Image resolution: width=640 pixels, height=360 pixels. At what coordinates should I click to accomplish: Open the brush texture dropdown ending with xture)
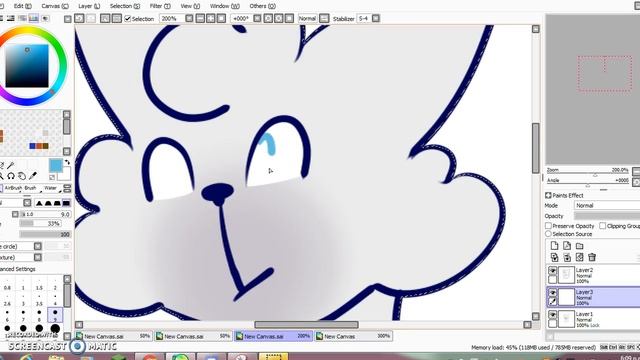(38, 257)
